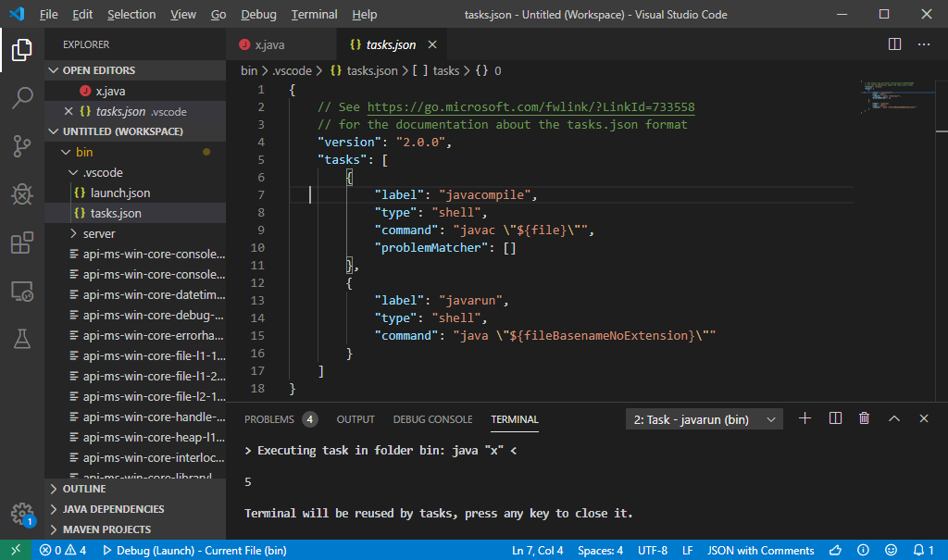The image size is (948, 560).
Task: Add a new terminal with plus icon
Action: pyautogui.click(x=805, y=418)
